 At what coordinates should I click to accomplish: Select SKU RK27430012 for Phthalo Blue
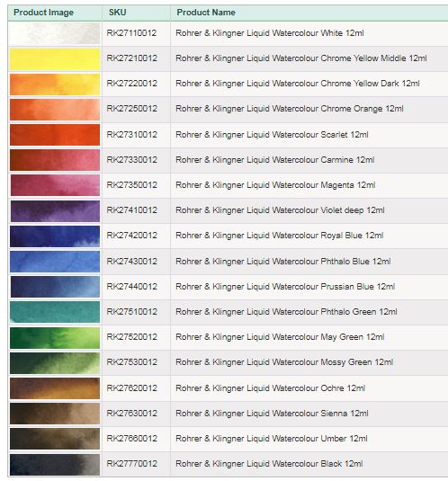point(131,262)
